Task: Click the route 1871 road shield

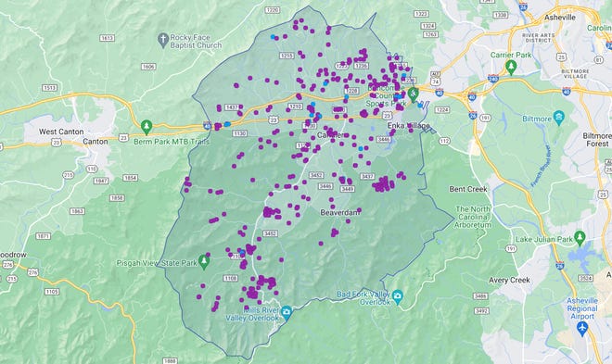Action: click(x=43, y=236)
